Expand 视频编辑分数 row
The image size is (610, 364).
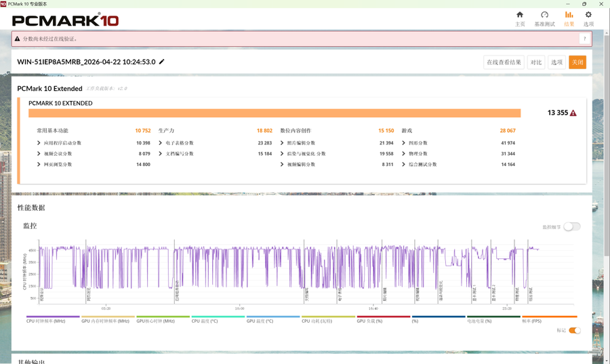tap(282, 164)
